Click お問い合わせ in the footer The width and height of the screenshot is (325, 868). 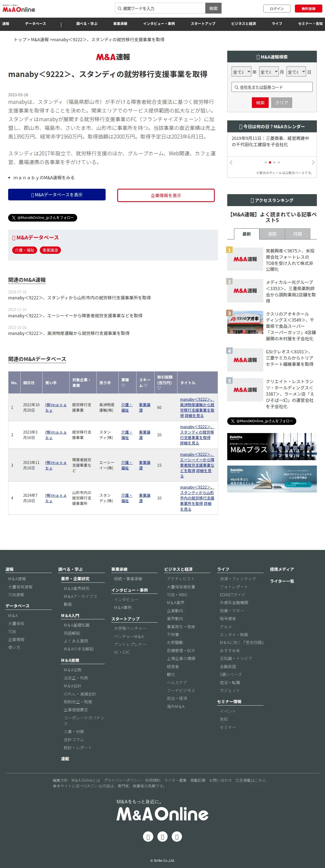point(220,780)
